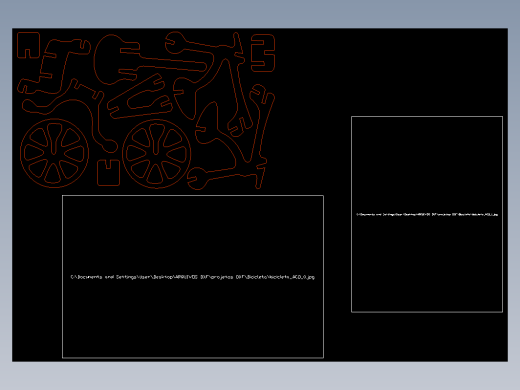520x390 pixels.
Task: Click the file path text in the large bottom frame
Action: point(192,277)
